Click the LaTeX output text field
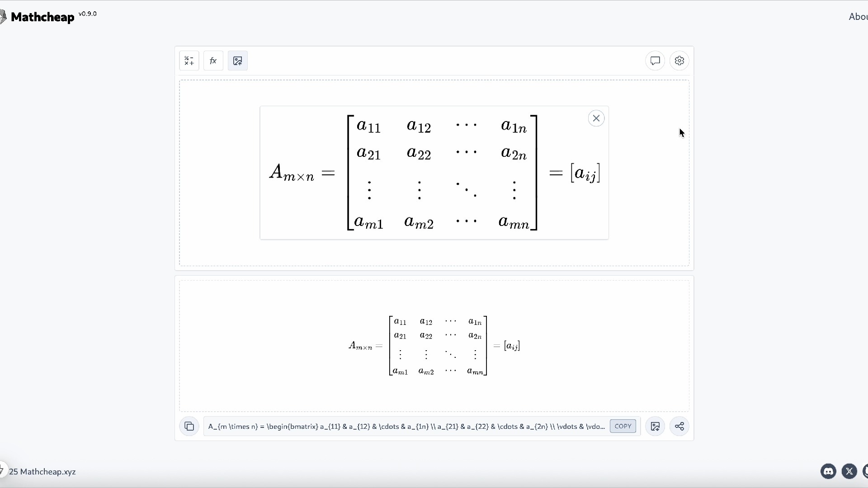Image resolution: width=868 pixels, height=488 pixels. click(x=406, y=426)
